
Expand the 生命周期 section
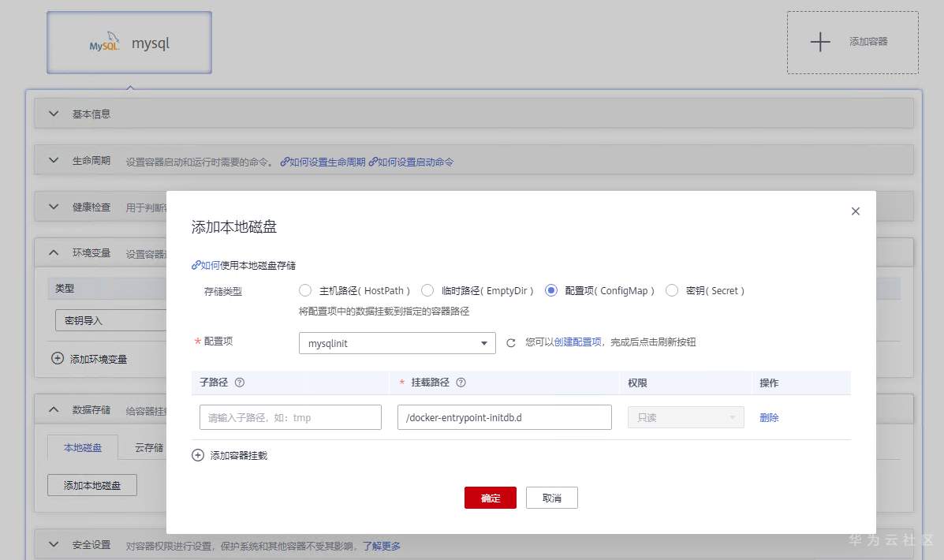[x=54, y=160]
